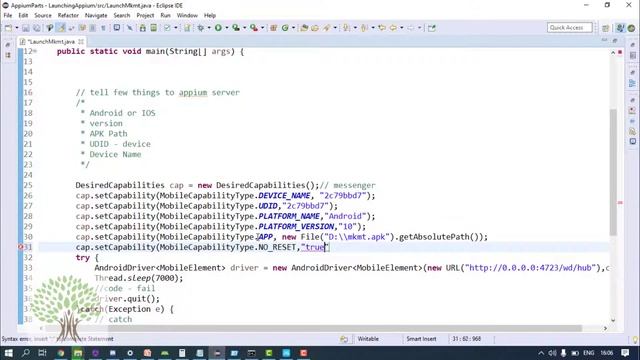Image resolution: width=640 pixels, height=360 pixels.
Task: Click the vertical scrollbar of the editor
Action: [x=613, y=171]
